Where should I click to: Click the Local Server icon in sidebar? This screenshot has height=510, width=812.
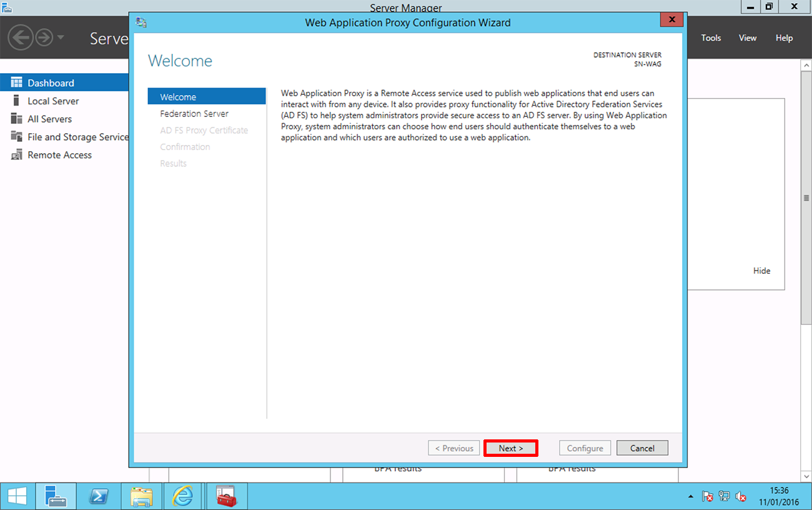[16, 101]
